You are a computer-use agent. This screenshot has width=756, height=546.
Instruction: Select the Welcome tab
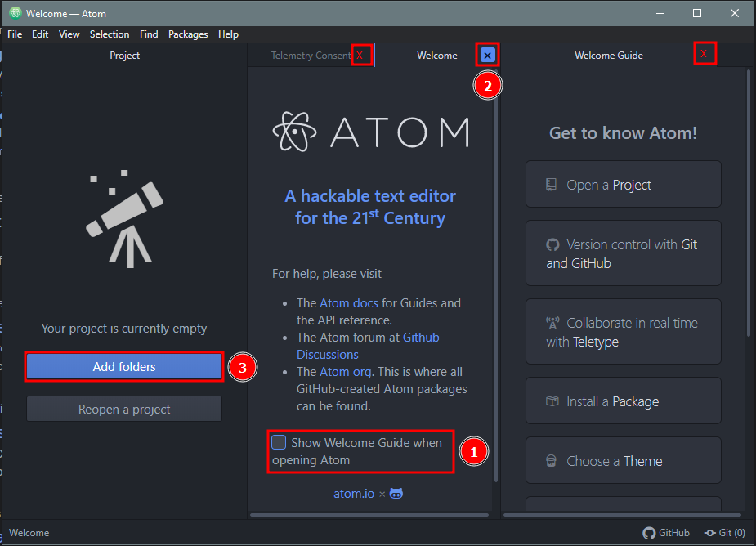tap(437, 56)
